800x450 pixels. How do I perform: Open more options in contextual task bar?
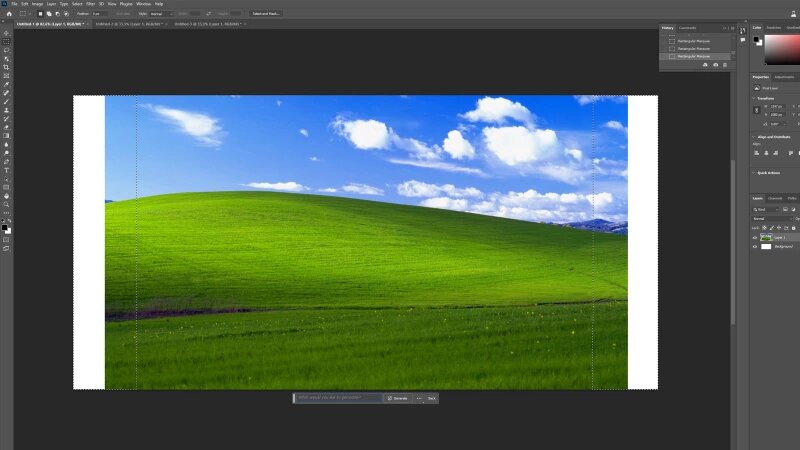(x=419, y=398)
